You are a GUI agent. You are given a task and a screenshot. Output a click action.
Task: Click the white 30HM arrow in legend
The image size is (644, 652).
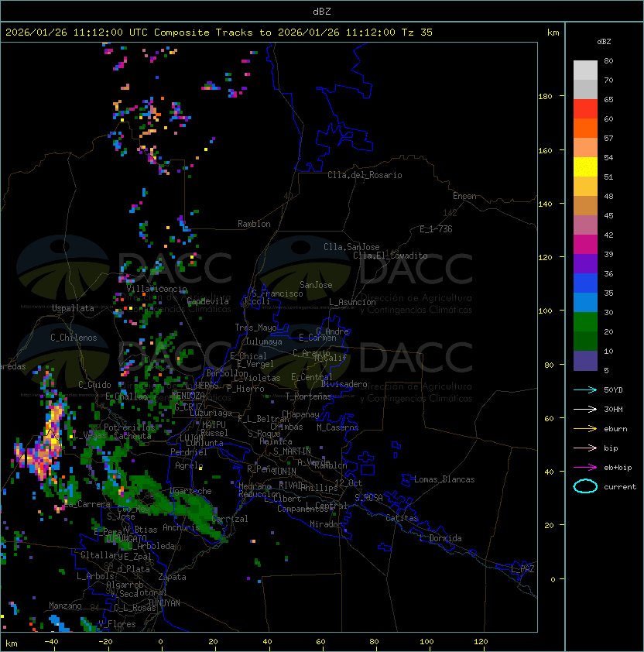coord(585,409)
